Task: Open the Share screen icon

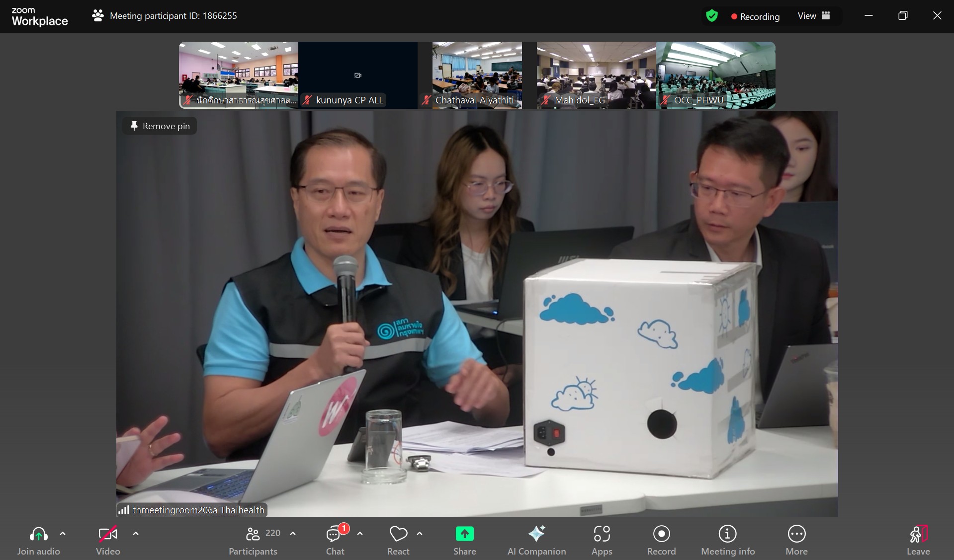Action: 464,534
